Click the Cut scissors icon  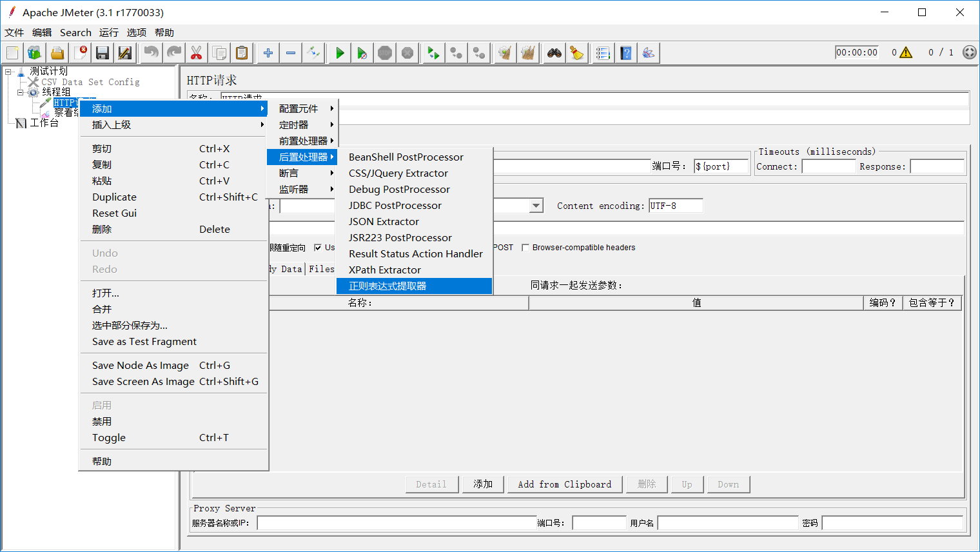197,53
